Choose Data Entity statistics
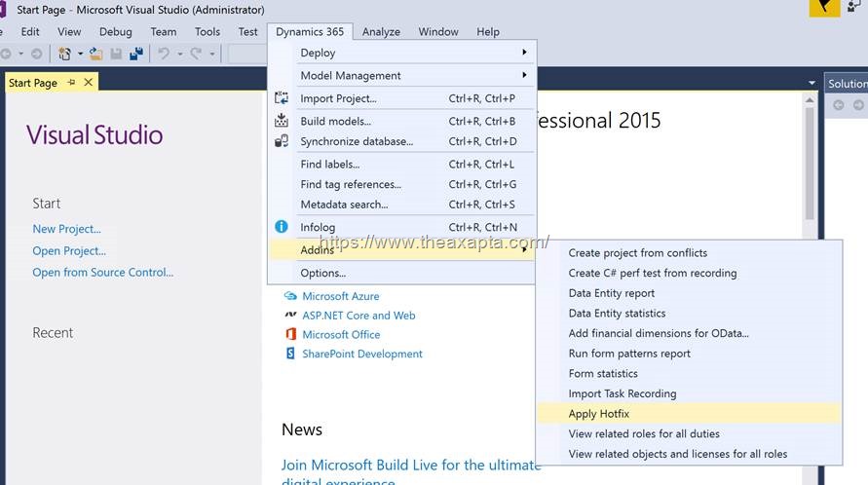Viewport: 868px width, 485px height. 689,313
